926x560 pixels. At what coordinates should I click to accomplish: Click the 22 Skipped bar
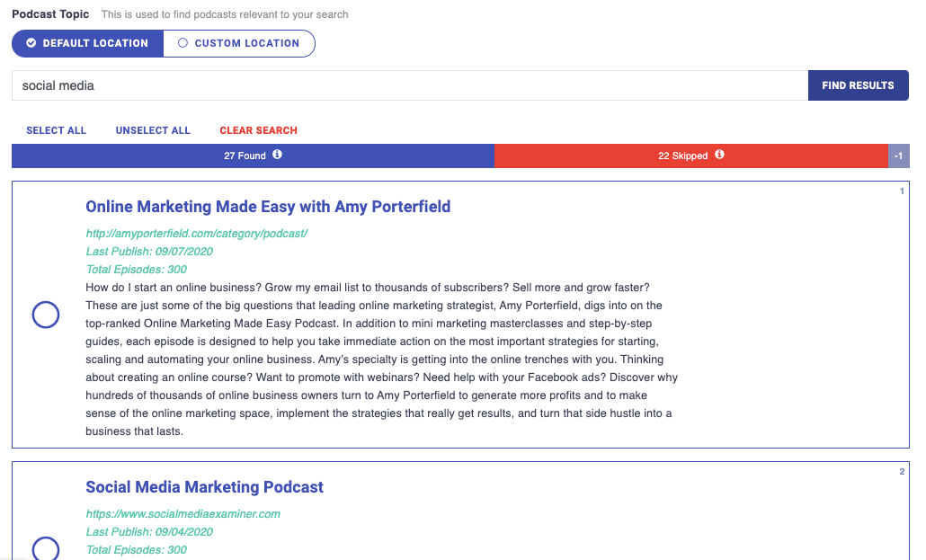[691, 156]
